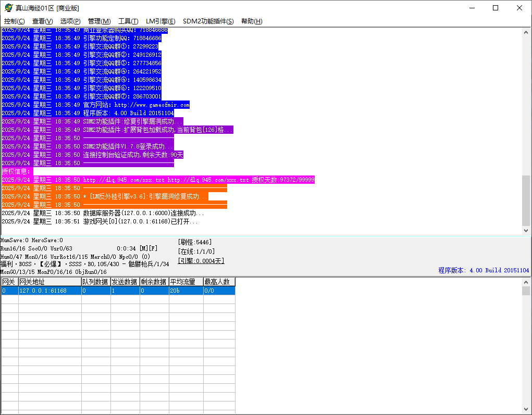Open the 帮助(H) menu
532x415 pixels.
[x=252, y=21]
